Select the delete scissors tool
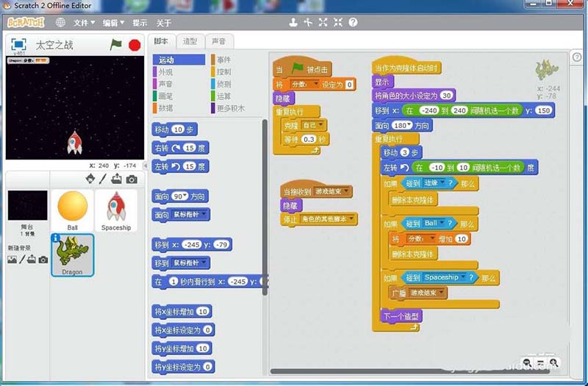 tap(308, 23)
